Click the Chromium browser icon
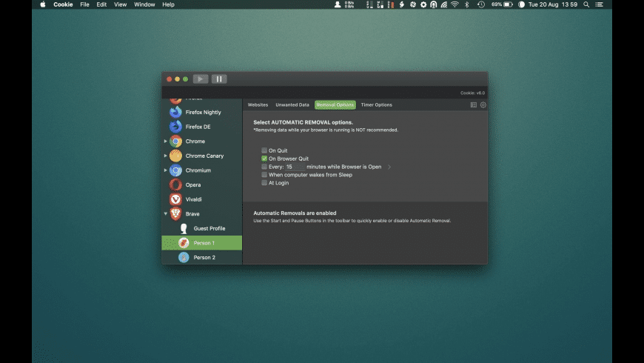Screen dimensions: 644x363 coord(175,170)
